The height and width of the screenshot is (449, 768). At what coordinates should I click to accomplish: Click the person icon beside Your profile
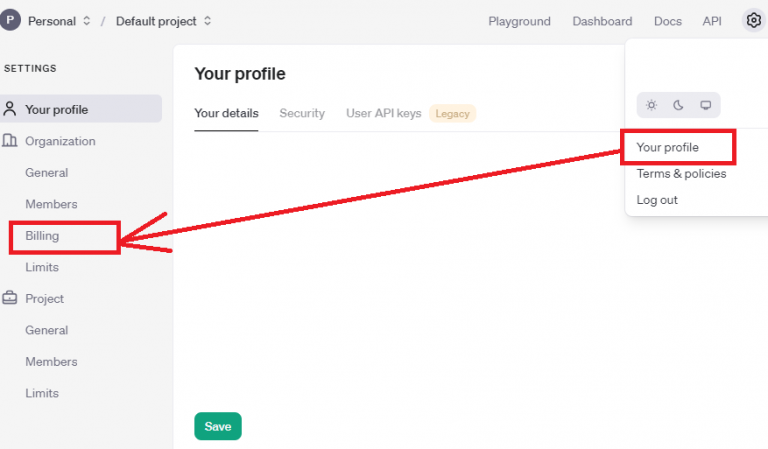(10, 109)
